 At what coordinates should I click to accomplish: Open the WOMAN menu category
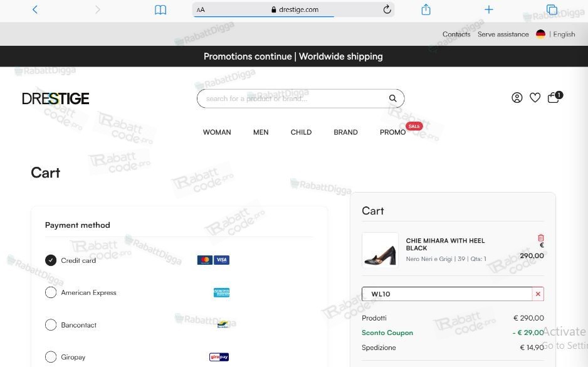tap(217, 132)
